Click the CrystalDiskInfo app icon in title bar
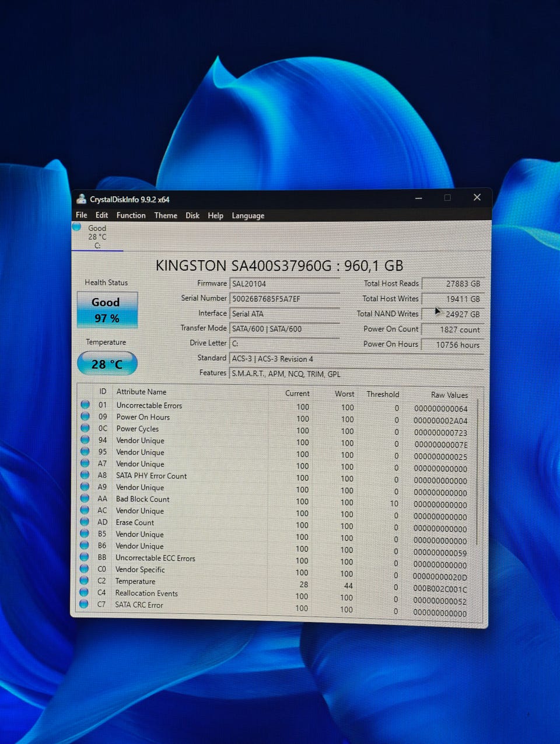This screenshot has width=560, height=744. (81, 199)
